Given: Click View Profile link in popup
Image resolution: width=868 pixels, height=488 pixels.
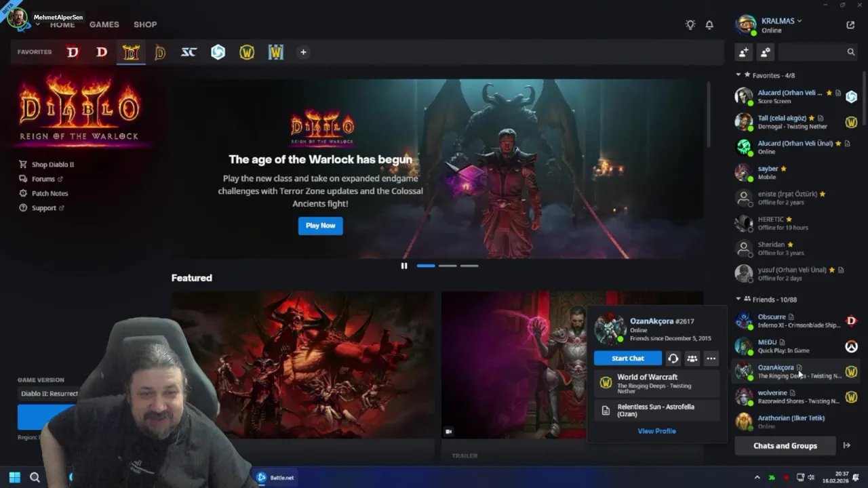Looking at the screenshot, I should tap(656, 431).
